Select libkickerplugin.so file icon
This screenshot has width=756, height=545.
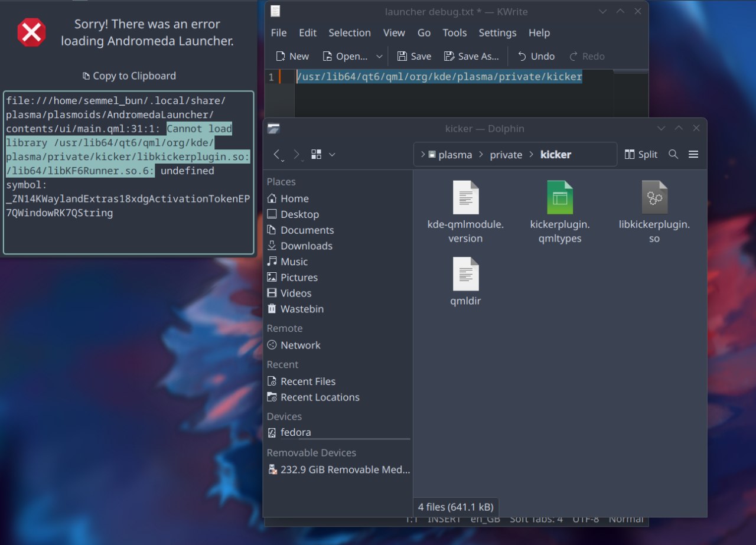point(654,197)
